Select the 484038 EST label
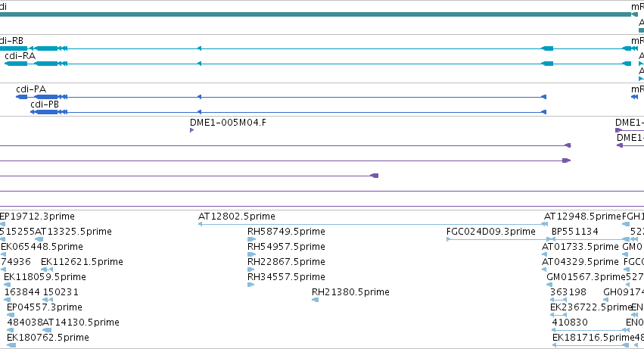Screen dimensions: 644x349 (x=25, y=323)
